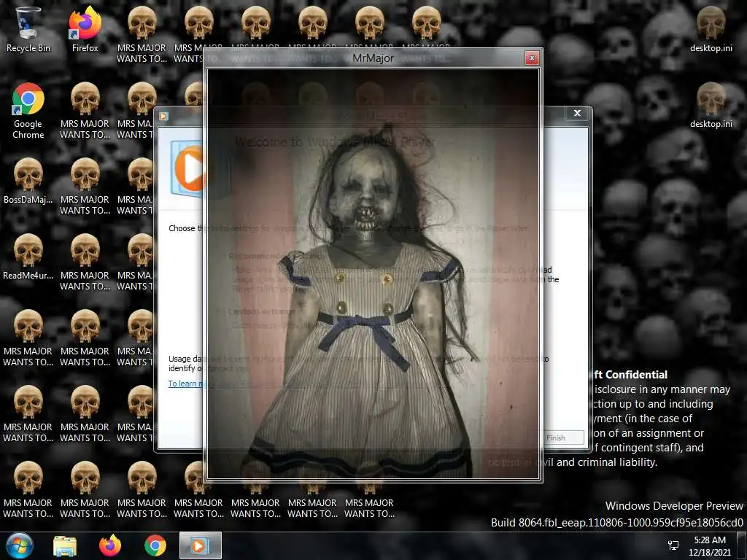
Task: Follow the 'To learn more' link
Action: (186, 384)
